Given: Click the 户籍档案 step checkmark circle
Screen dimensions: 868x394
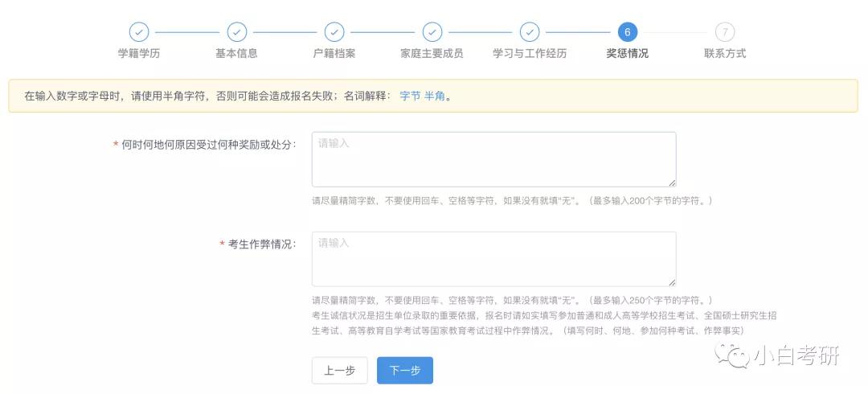Looking at the screenshot, I should [x=334, y=32].
